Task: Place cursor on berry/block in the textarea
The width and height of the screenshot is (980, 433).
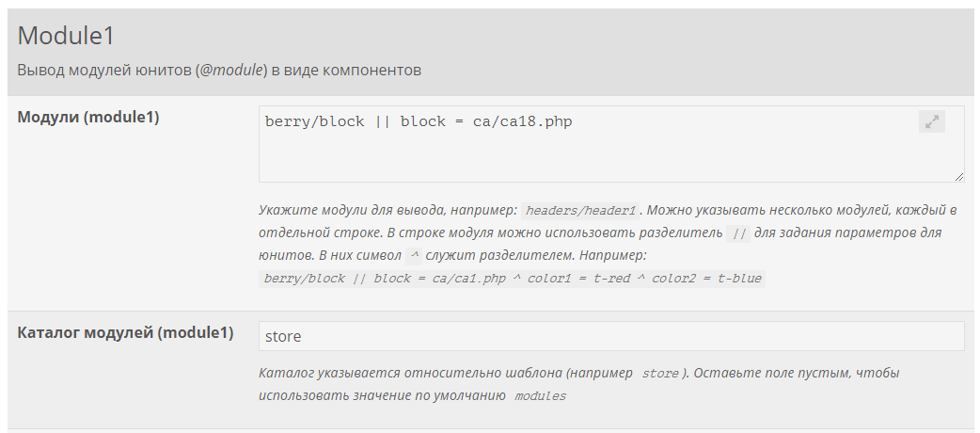Action: [x=305, y=121]
